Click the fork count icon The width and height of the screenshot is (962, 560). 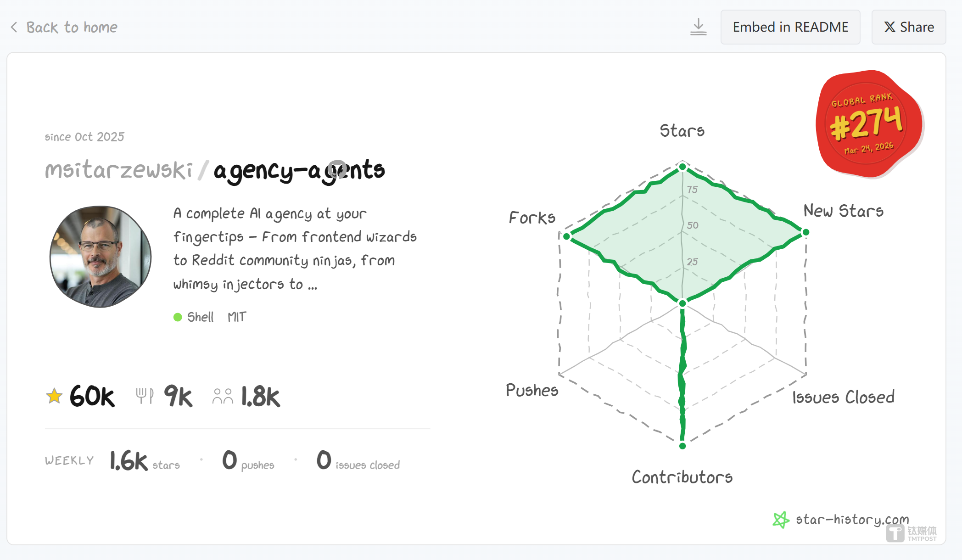point(145,396)
